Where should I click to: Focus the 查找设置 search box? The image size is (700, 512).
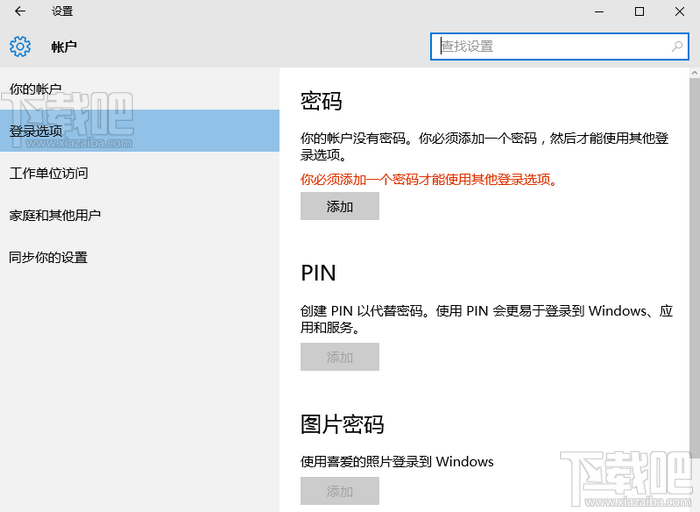tap(559, 46)
